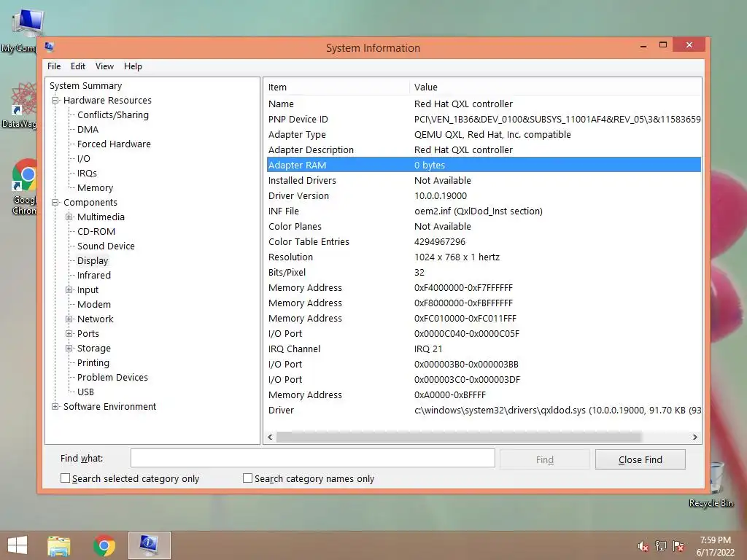Image resolution: width=747 pixels, height=560 pixels.
Task: Select the Display tree item
Action: 93,260
